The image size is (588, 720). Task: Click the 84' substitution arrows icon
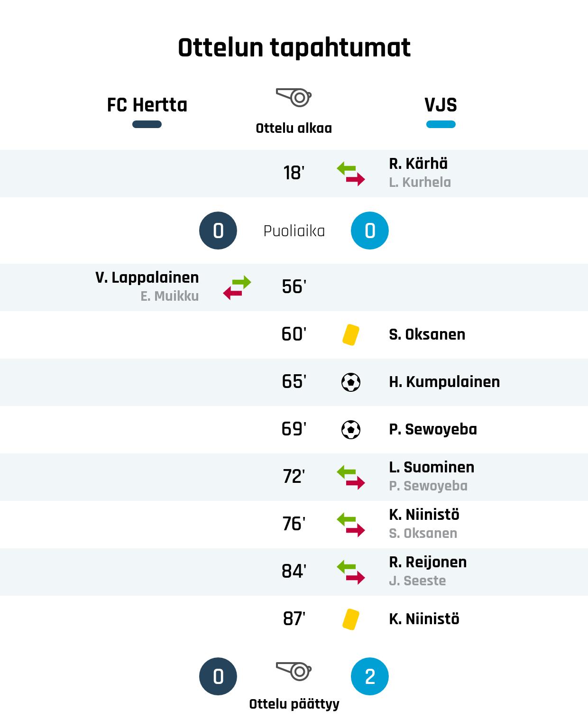351,572
